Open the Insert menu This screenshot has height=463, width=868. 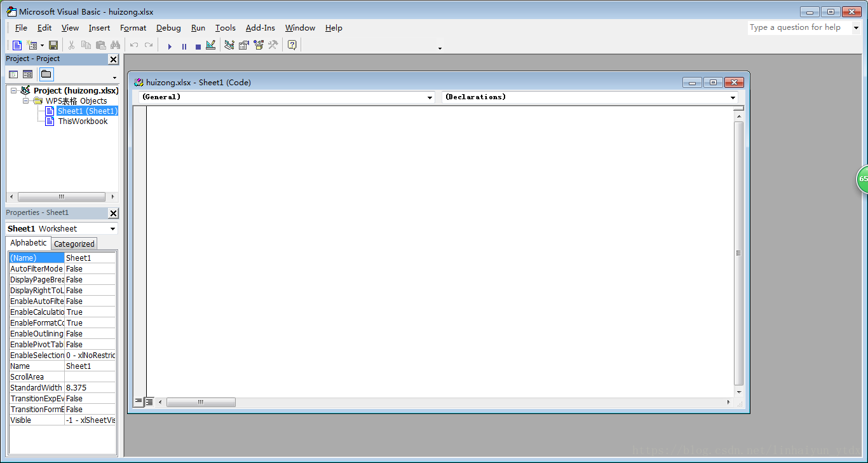pos(99,28)
